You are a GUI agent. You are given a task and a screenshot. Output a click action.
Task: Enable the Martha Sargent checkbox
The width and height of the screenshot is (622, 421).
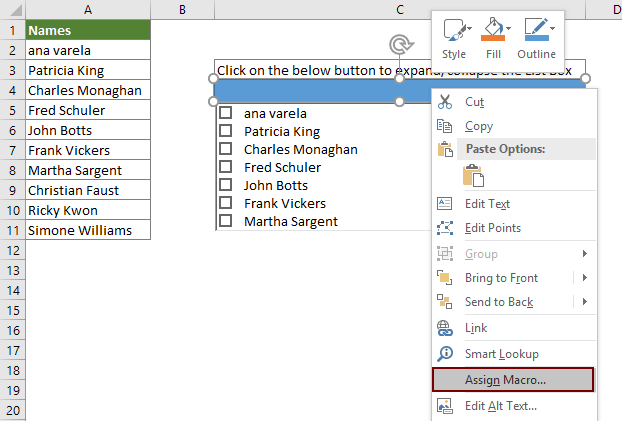tap(226, 222)
